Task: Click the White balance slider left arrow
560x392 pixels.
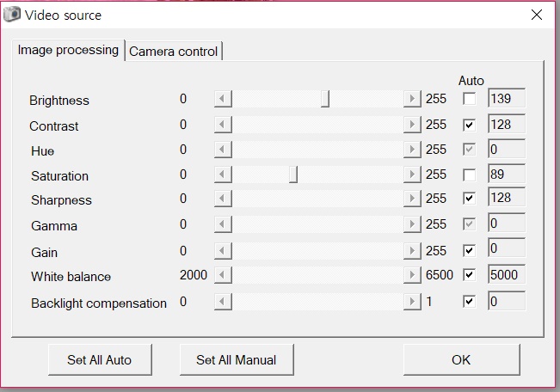Action: [x=222, y=276]
